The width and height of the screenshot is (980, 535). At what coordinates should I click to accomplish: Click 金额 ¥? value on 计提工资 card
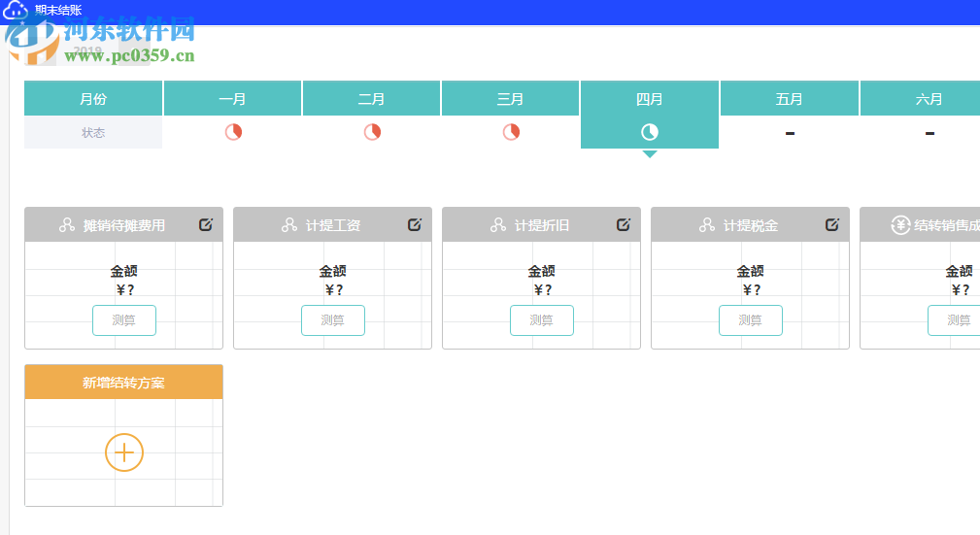click(x=333, y=280)
